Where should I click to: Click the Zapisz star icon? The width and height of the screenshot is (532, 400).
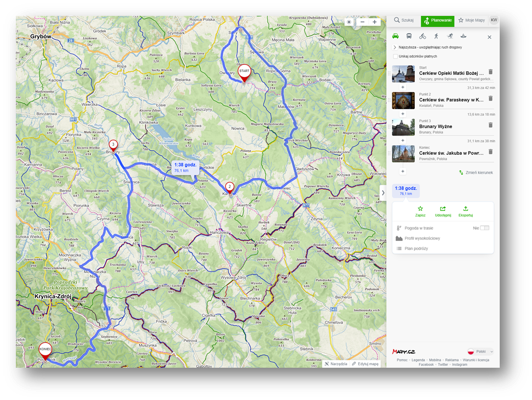tap(420, 209)
